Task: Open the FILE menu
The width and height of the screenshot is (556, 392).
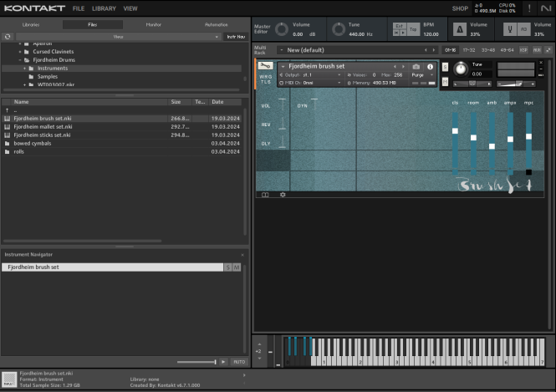Action: coord(79,8)
